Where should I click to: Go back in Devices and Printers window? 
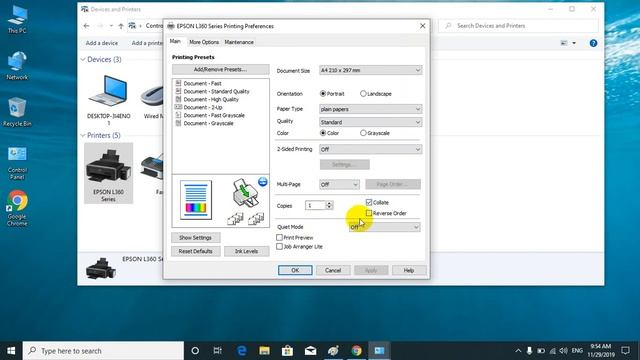click(x=87, y=26)
